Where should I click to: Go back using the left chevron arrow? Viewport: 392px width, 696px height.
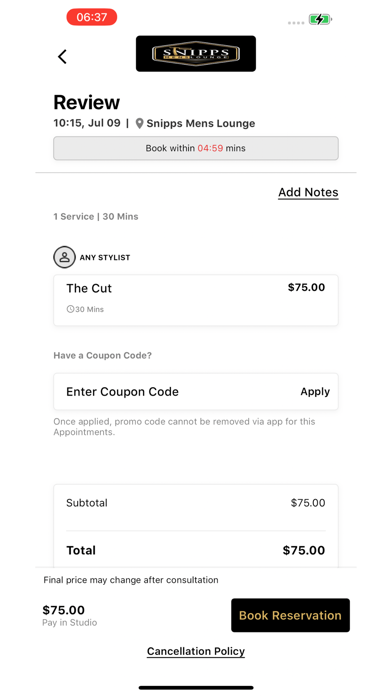point(62,56)
